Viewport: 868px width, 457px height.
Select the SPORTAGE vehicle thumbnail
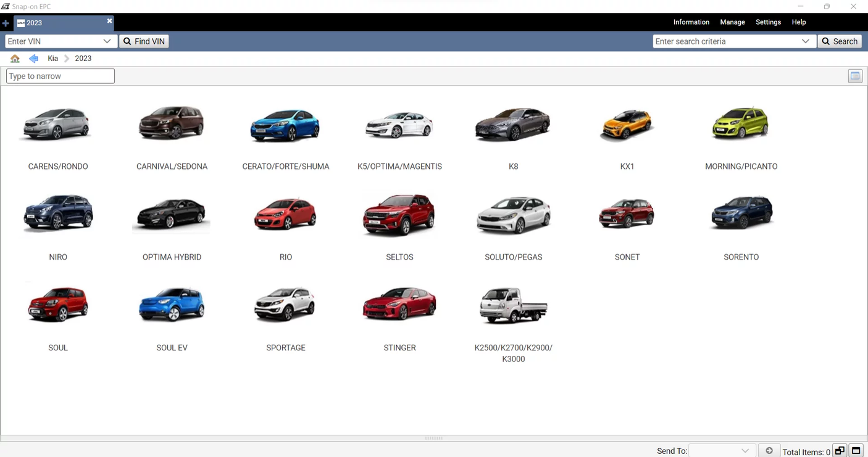285,305
